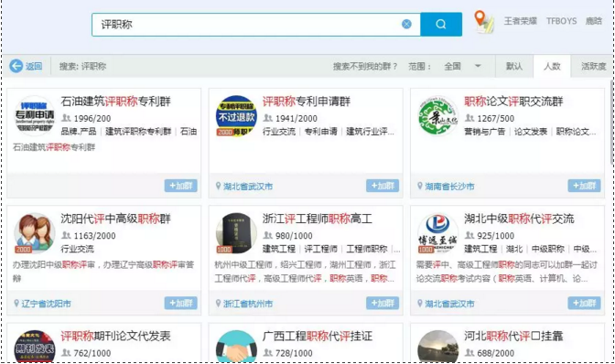Click tag 论文发表 in 职称论文评职交流群

pyautogui.click(x=530, y=132)
